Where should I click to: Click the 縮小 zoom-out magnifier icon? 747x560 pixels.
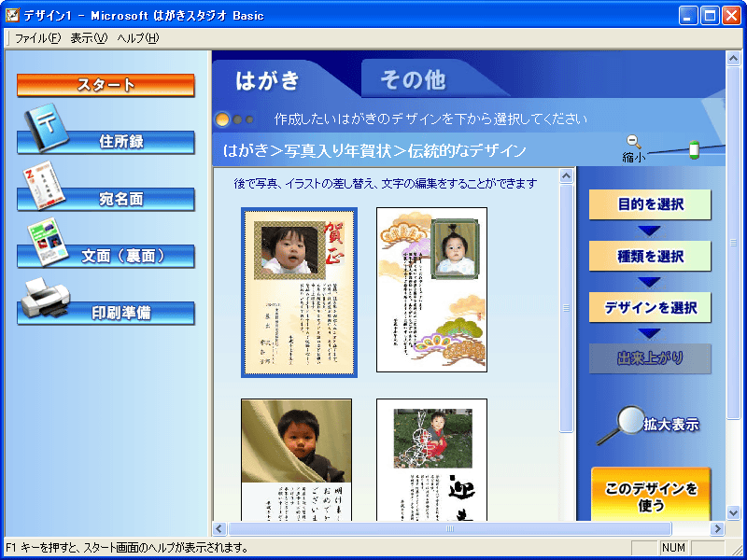(634, 142)
